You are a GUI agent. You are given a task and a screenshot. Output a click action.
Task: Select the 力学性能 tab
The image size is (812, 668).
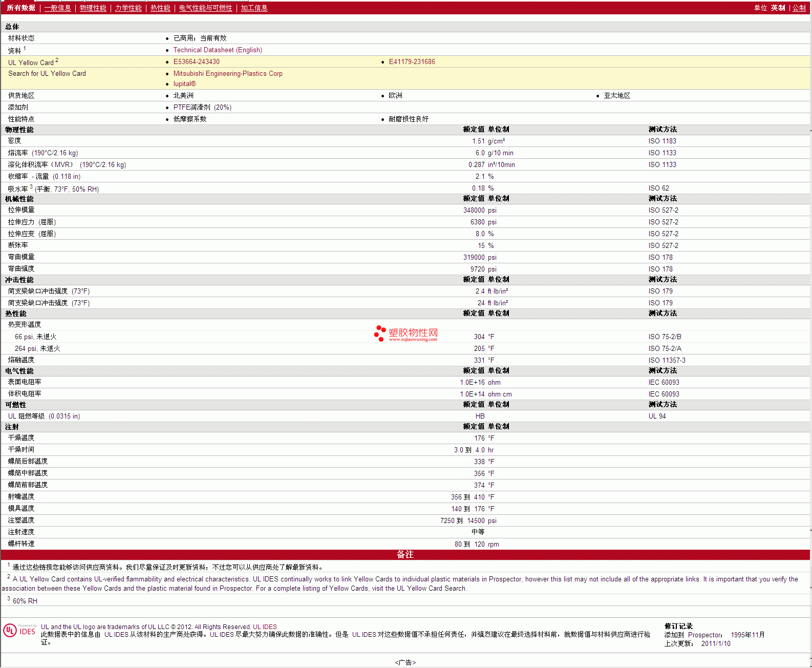click(x=128, y=8)
